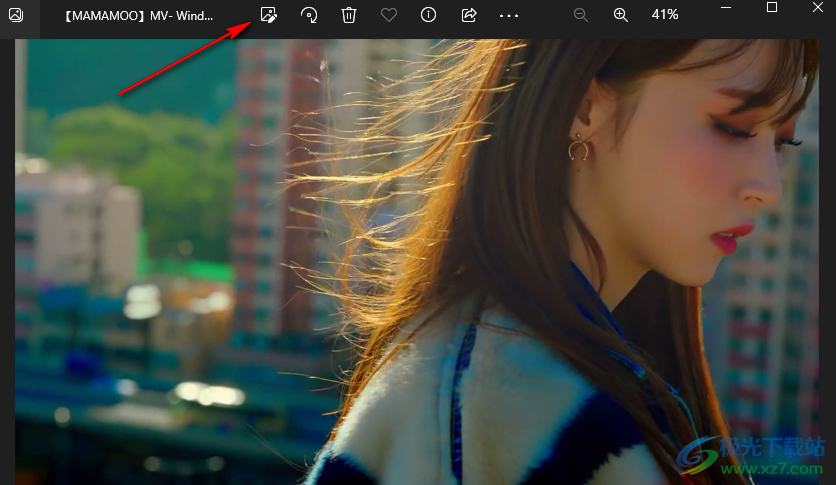Click the 41% zoom level indicator
Viewport: 836px width, 485px height.
[x=665, y=15]
